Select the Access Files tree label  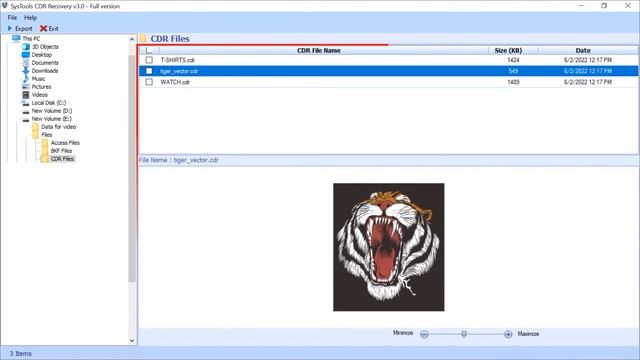point(65,143)
